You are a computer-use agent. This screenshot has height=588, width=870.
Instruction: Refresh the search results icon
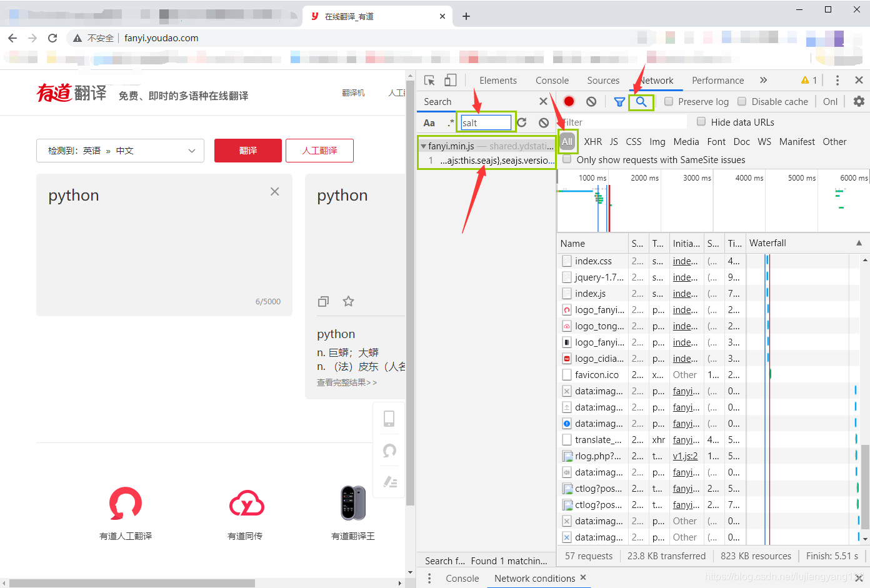522,122
